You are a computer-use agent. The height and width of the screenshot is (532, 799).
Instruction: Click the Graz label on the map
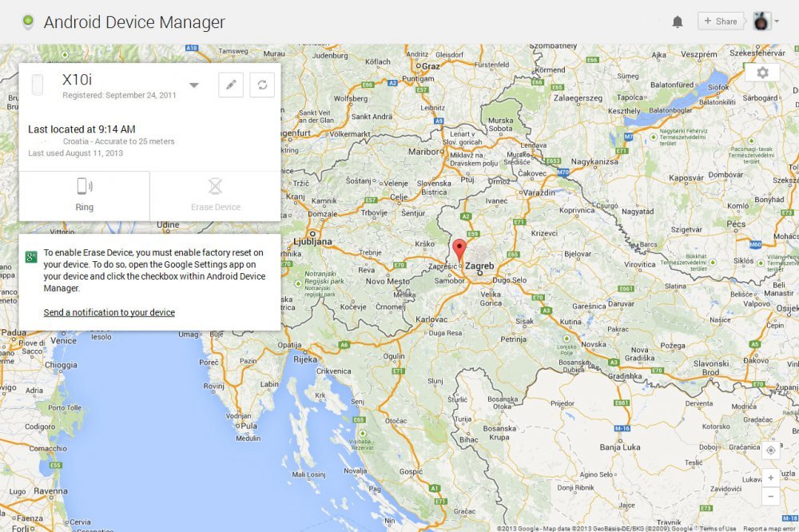[x=431, y=66]
